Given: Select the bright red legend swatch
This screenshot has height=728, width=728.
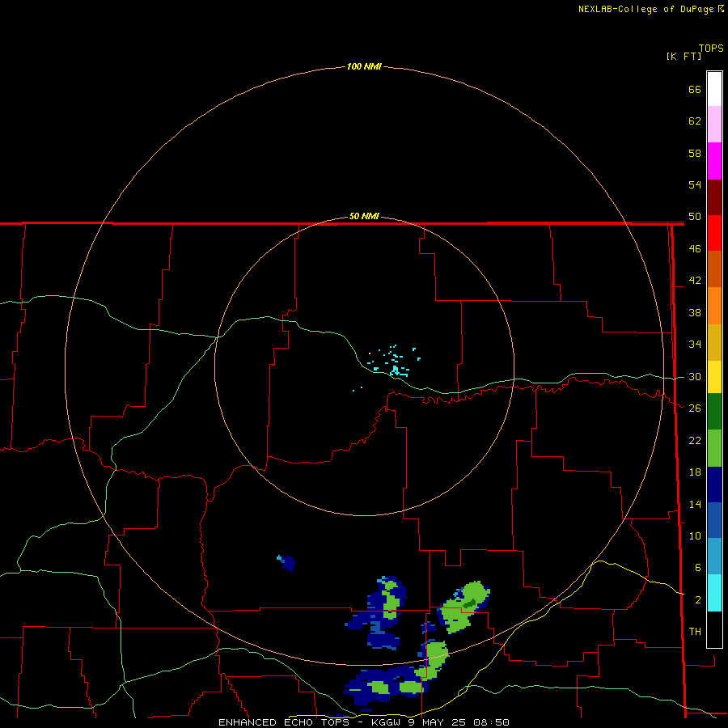Looking at the screenshot, I should (x=714, y=233).
